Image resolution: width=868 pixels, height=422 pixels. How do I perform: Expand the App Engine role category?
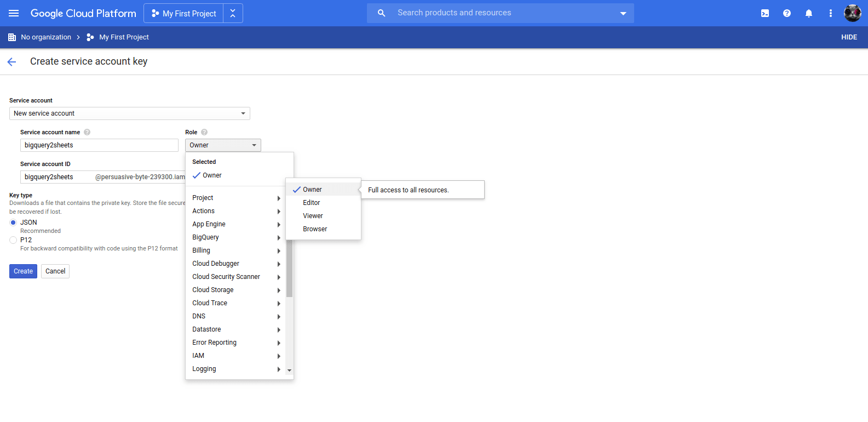coord(236,224)
